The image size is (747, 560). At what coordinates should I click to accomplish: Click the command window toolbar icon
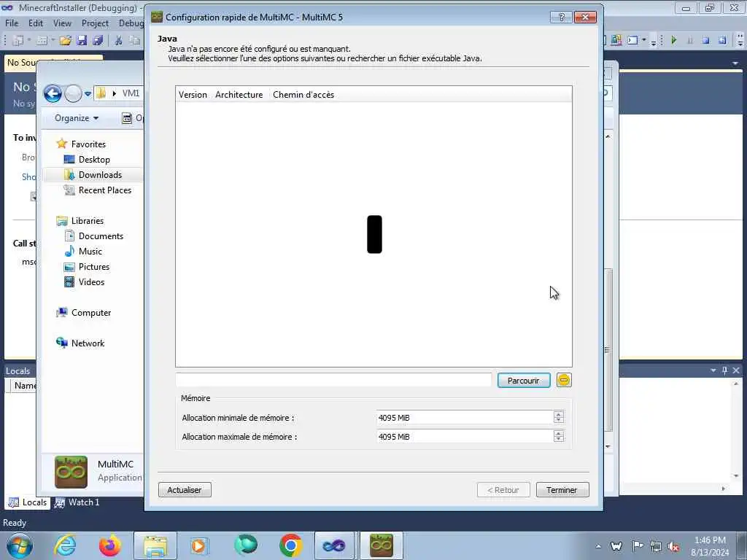[632, 41]
